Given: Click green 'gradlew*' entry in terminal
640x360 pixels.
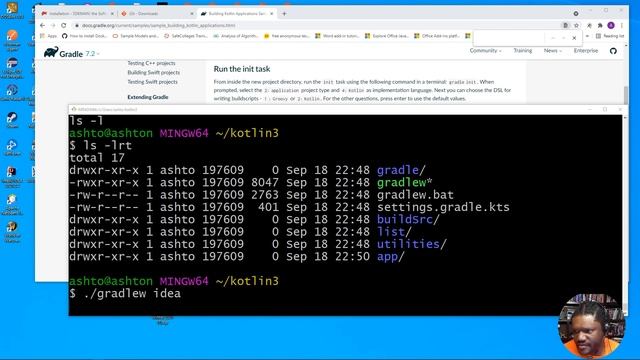Looking at the screenshot, I should pos(404,182).
